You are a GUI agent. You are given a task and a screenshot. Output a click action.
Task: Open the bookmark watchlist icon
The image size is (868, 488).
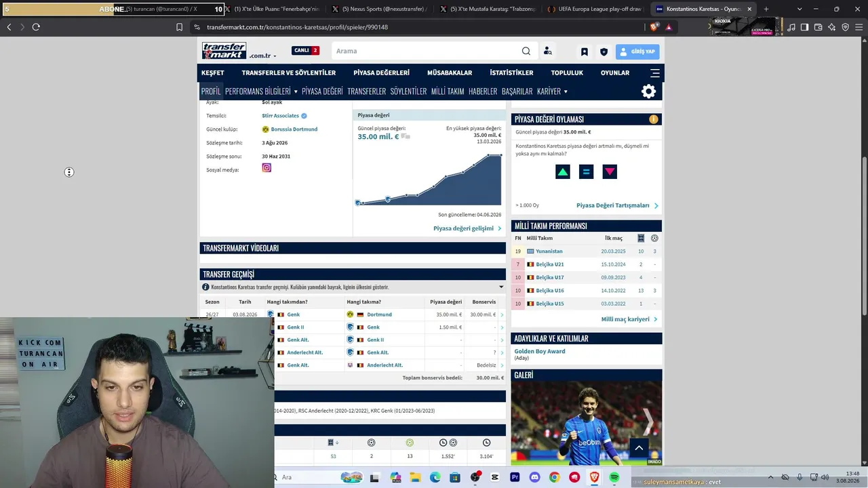[x=585, y=52]
